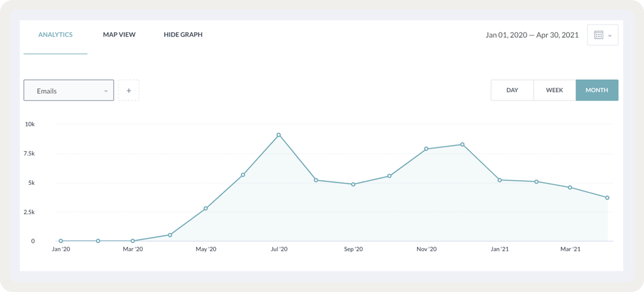
Task: Select the Month grouping button
Action: (597, 90)
